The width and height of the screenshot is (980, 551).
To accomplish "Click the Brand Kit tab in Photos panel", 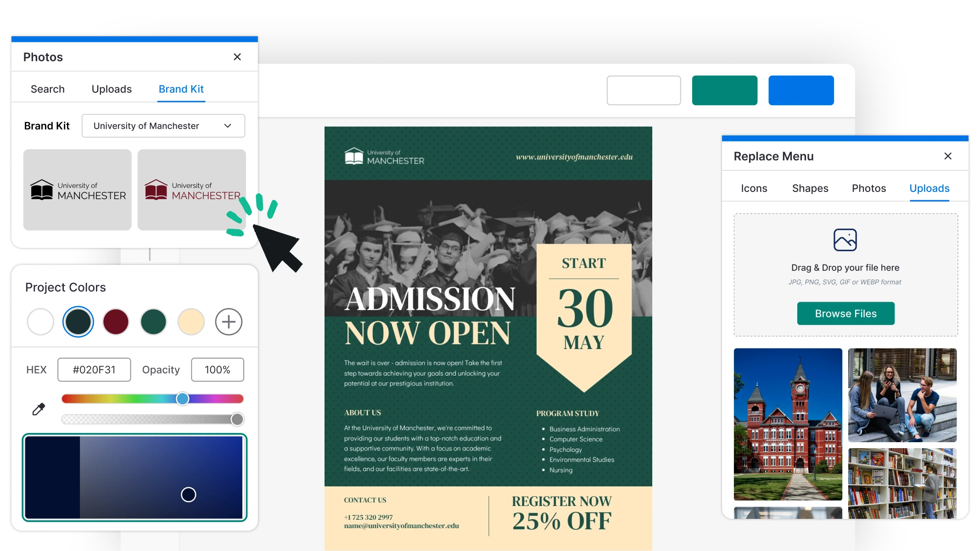I will pos(181,88).
